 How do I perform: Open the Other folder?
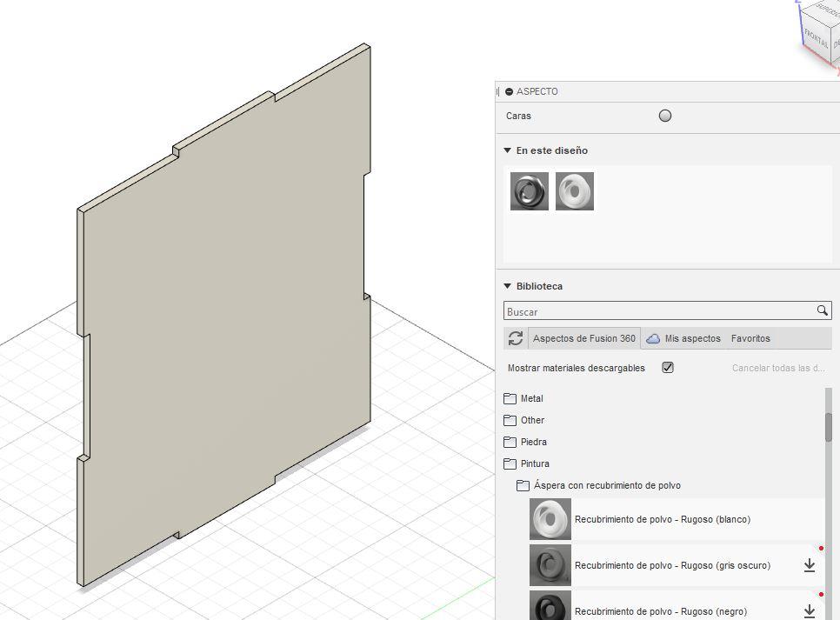tap(532, 420)
